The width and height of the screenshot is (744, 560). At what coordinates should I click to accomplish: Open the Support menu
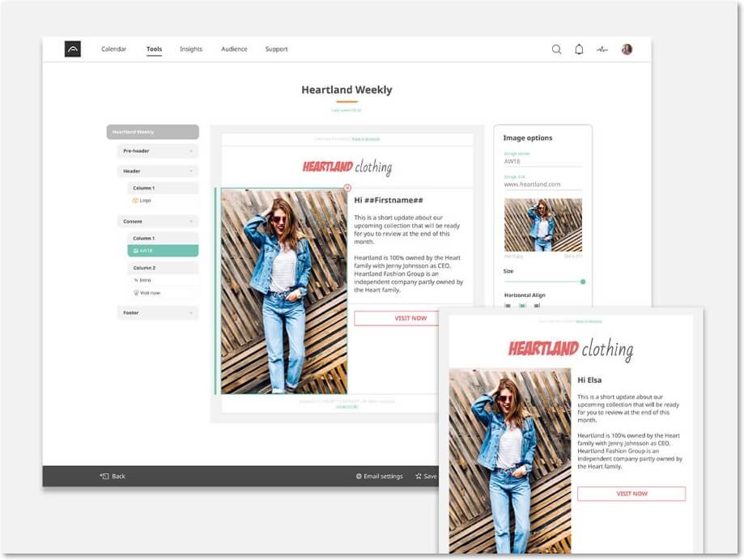[x=277, y=49]
